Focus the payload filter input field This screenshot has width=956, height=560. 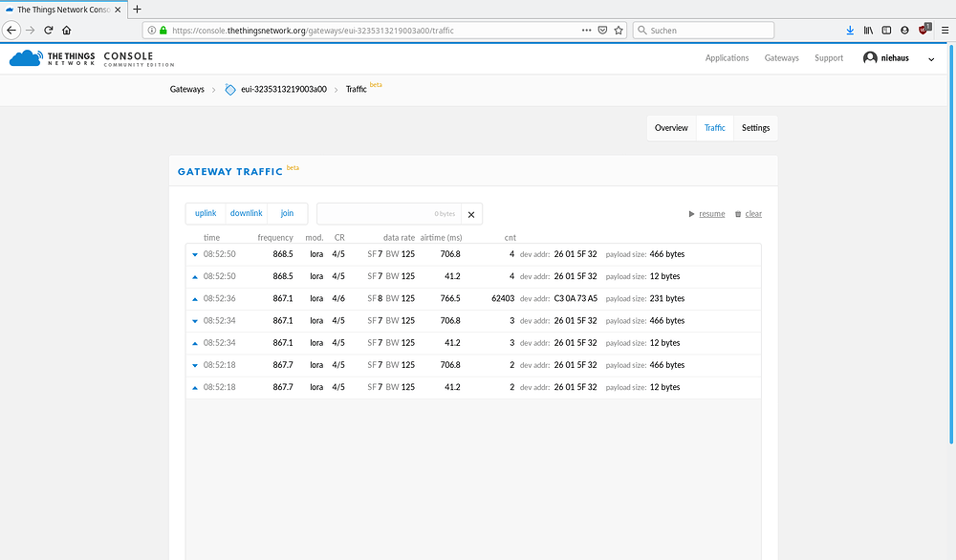pyautogui.click(x=389, y=214)
